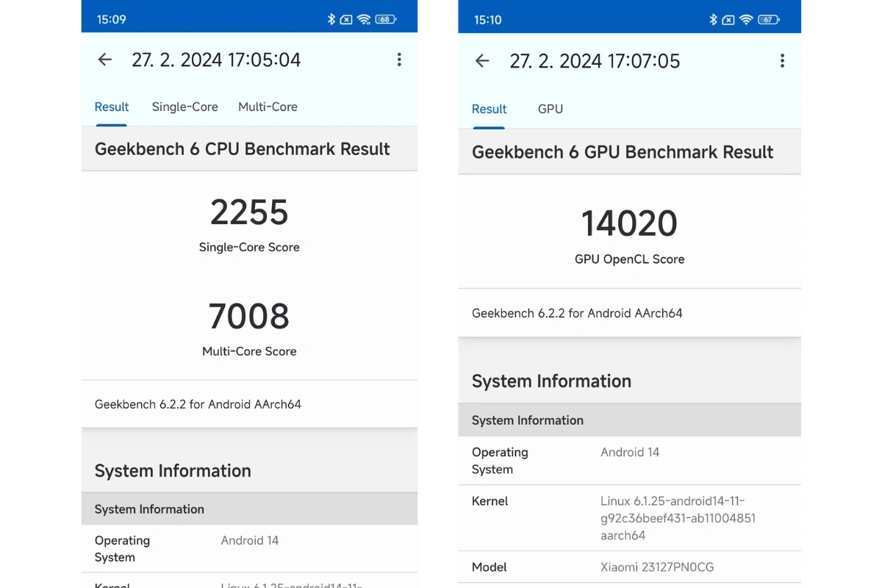Tap the Xiaomi 23127PN0CG model value
Screen dimensions: 882x588
[657, 567]
